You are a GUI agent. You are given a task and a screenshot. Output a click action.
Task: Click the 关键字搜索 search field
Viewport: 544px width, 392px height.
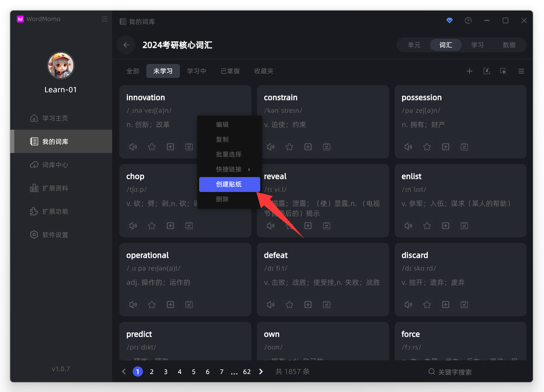(x=455, y=372)
